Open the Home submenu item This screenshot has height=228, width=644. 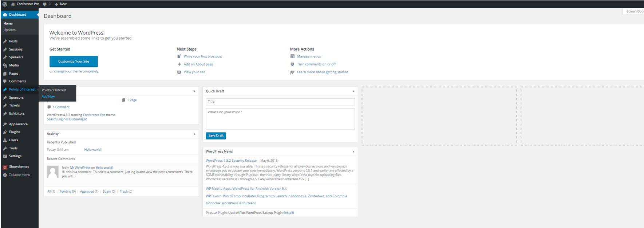tap(8, 23)
